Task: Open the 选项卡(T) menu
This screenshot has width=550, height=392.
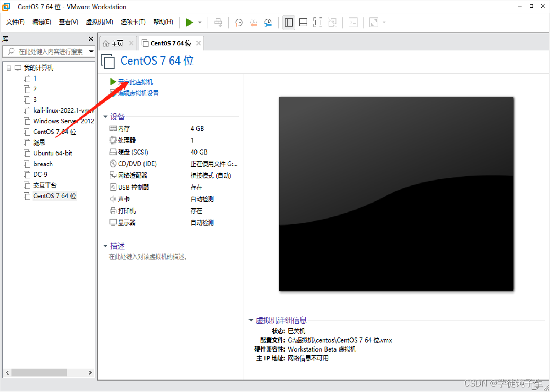Action: tap(133, 22)
